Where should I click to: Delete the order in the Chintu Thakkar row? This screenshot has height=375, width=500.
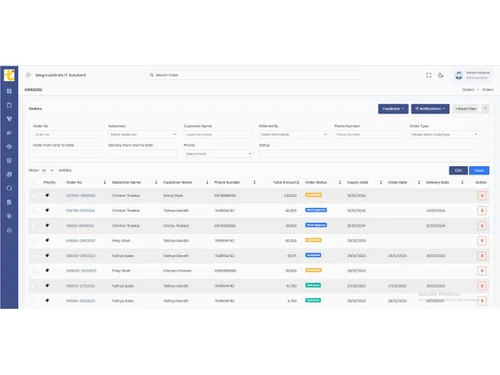(482, 226)
